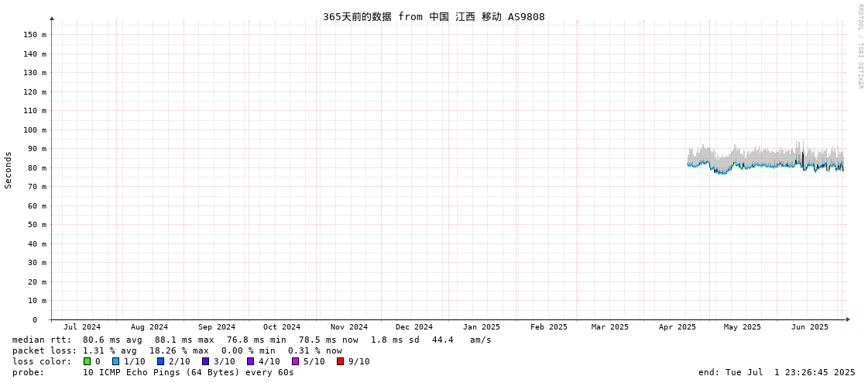This screenshot has width=868, height=383.
Task: Click the 'Feb 2025' x-axis label
Action: click(x=548, y=327)
